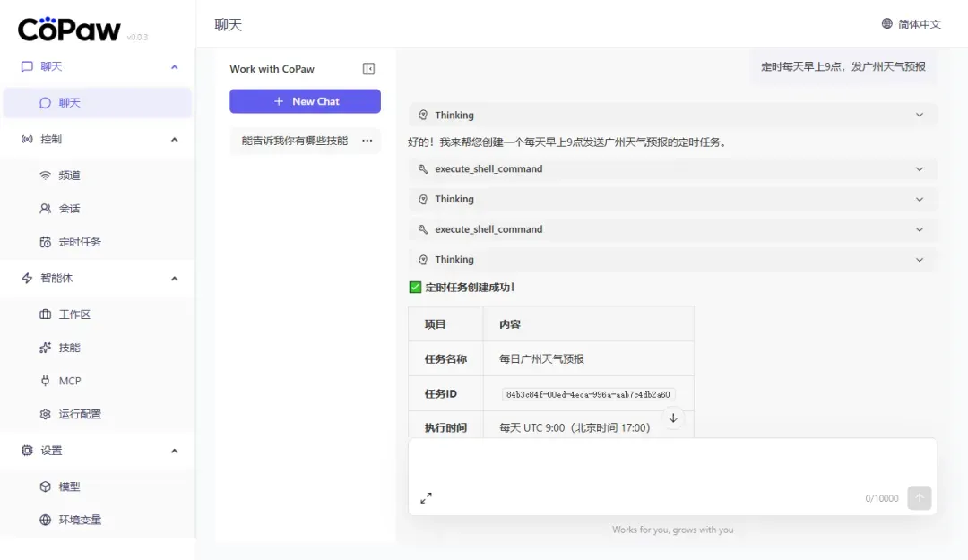Image resolution: width=968 pixels, height=560 pixels.
Task: Click the scroll-to-bottom arrow button
Action: (673, 418)
